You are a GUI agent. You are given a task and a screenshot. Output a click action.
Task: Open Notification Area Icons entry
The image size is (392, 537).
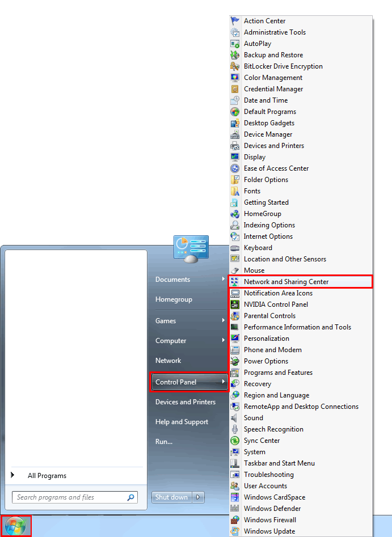301,293
